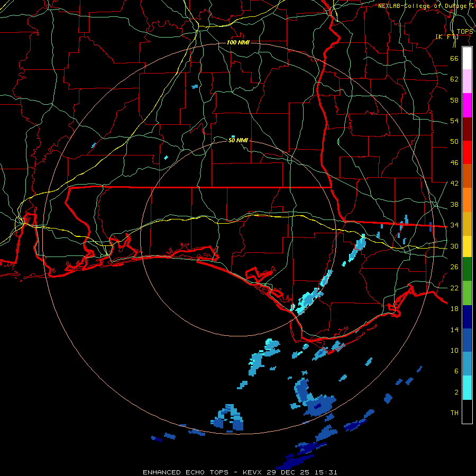Click the magenta legend swatch
This screenshot has height=476, width=476.
click(467, 105)
